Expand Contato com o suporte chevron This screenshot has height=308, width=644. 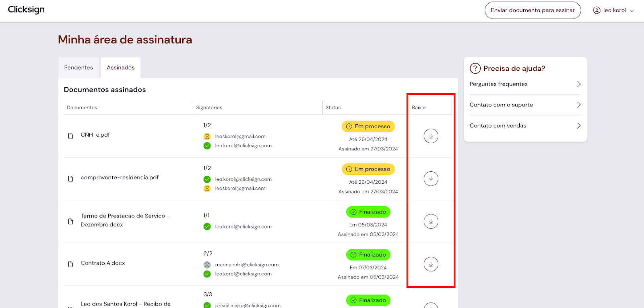579,105
